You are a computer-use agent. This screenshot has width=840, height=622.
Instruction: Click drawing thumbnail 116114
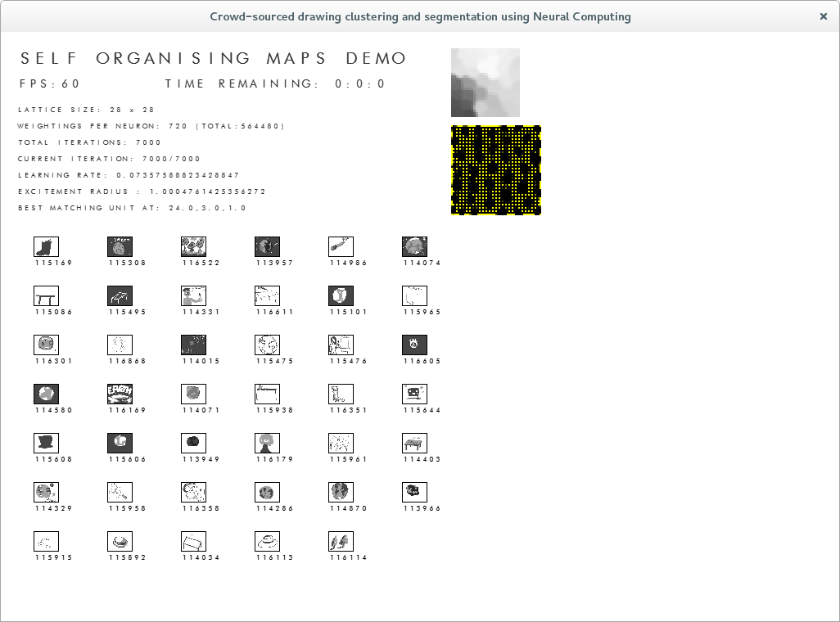(341, 542)
